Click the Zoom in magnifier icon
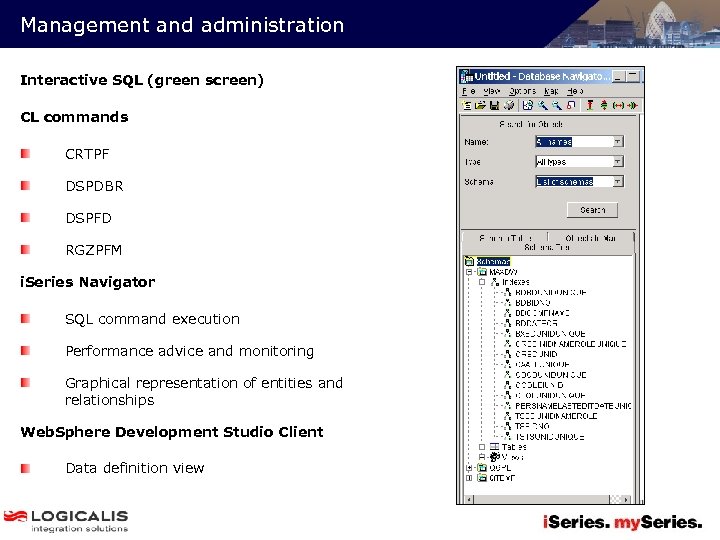This screenshot has width=720, height=540. pos(543,106)
